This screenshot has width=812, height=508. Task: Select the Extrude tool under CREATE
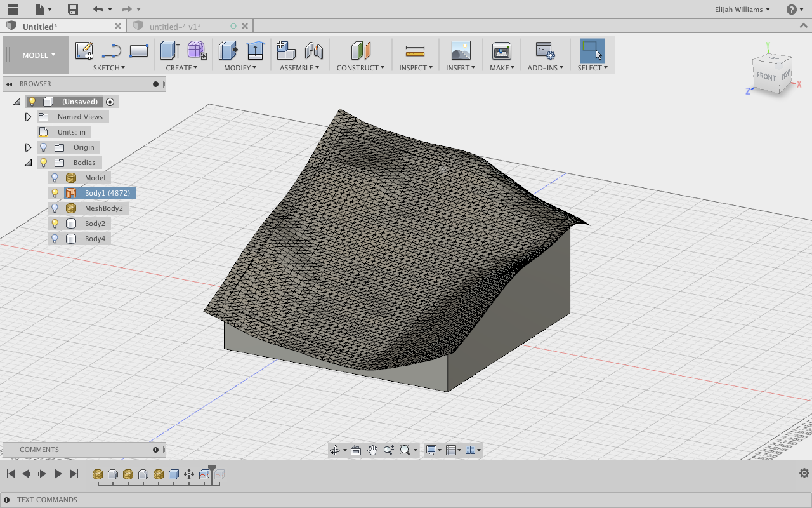tap(169, 50)
